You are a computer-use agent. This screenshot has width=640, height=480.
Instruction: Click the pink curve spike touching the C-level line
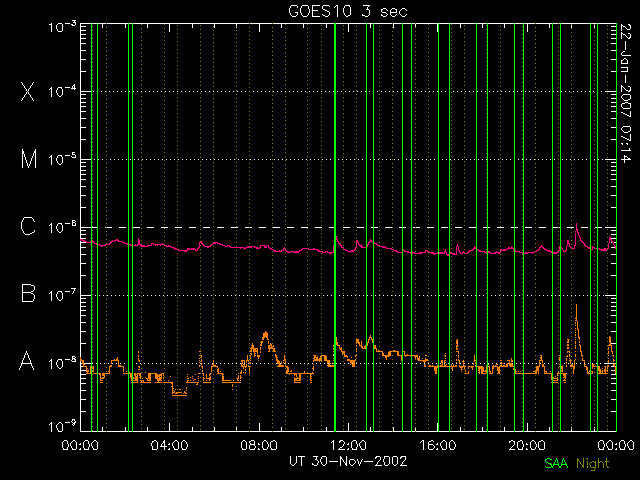[x=576, y=229]
